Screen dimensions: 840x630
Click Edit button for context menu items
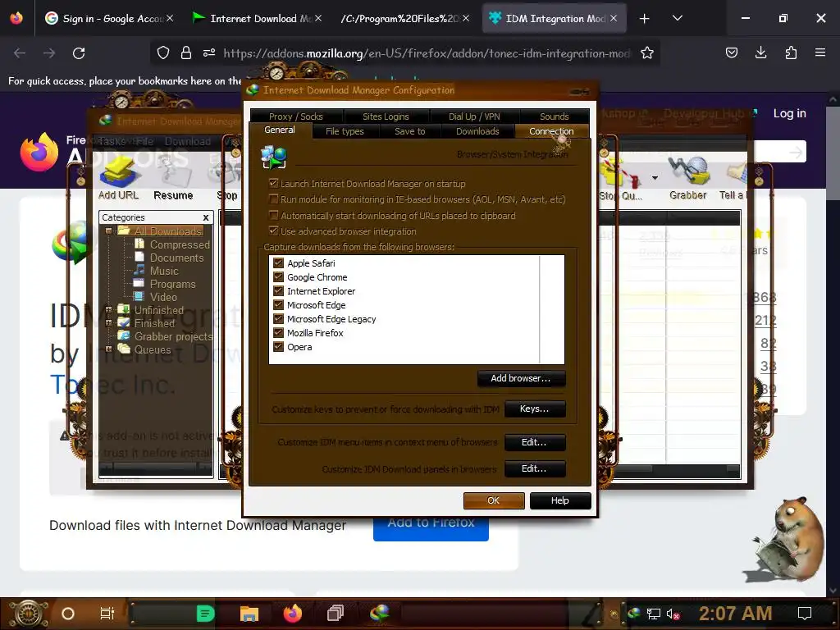pyautogui.click(x=534, y=442)
